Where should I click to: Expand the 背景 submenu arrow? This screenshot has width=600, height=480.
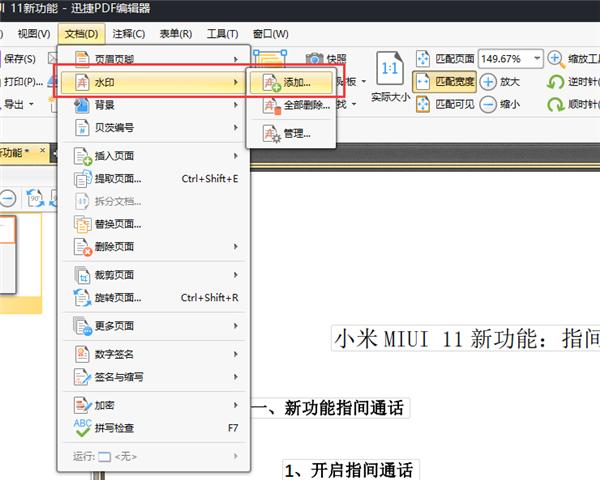[x=236, y=104]
